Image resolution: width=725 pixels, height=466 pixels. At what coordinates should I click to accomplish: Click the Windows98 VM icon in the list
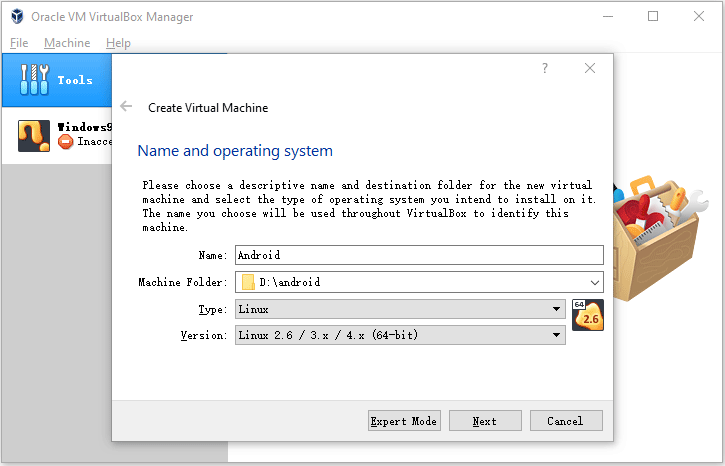coord(34,136)
